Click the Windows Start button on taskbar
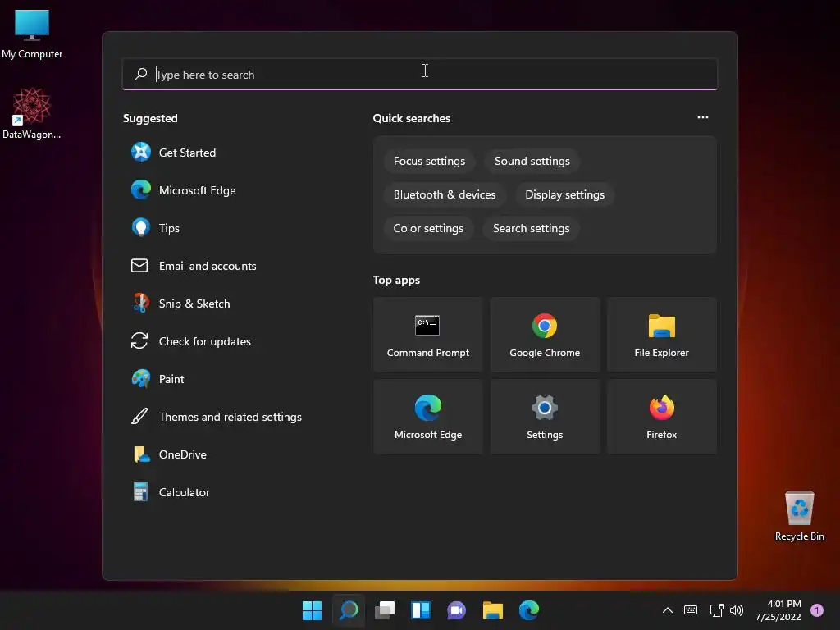This screenshot has width=840, height=630. (312, 610)
